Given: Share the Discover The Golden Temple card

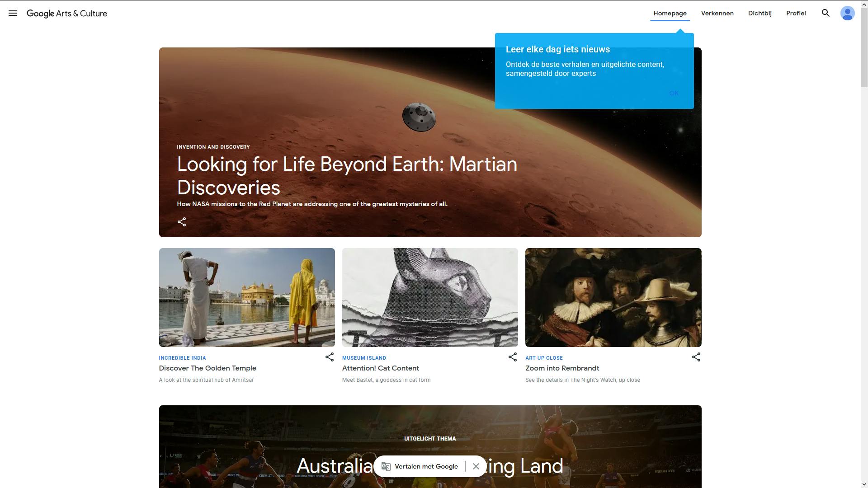Looking at the screenshot, I should coord(329,357).
